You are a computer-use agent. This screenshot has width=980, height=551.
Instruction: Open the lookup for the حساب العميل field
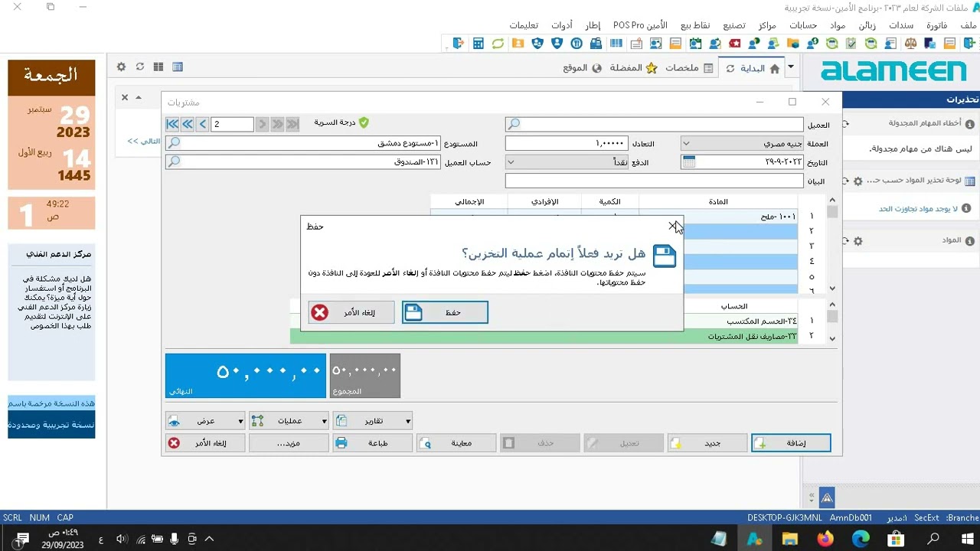[x=174, y=162]
